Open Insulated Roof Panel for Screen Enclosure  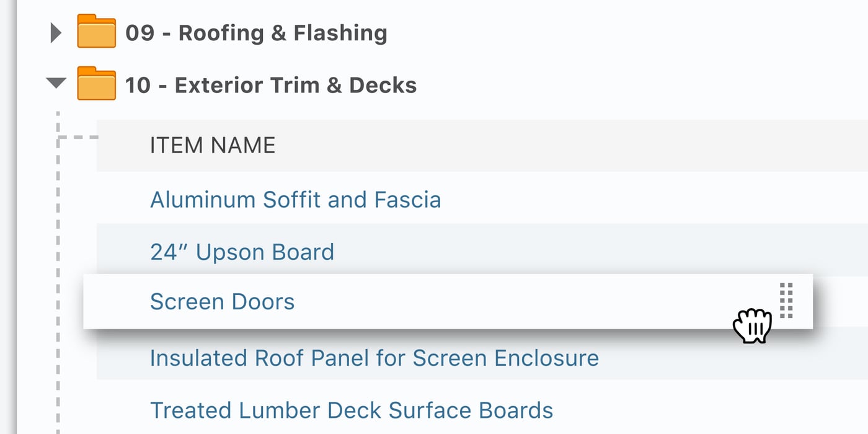pyautogui.click(x=374, y=358)
